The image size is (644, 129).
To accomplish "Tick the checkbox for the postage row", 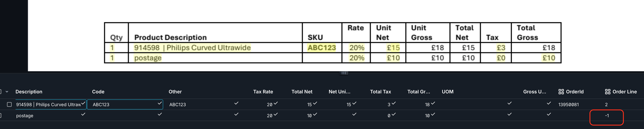I will [1, 116].
